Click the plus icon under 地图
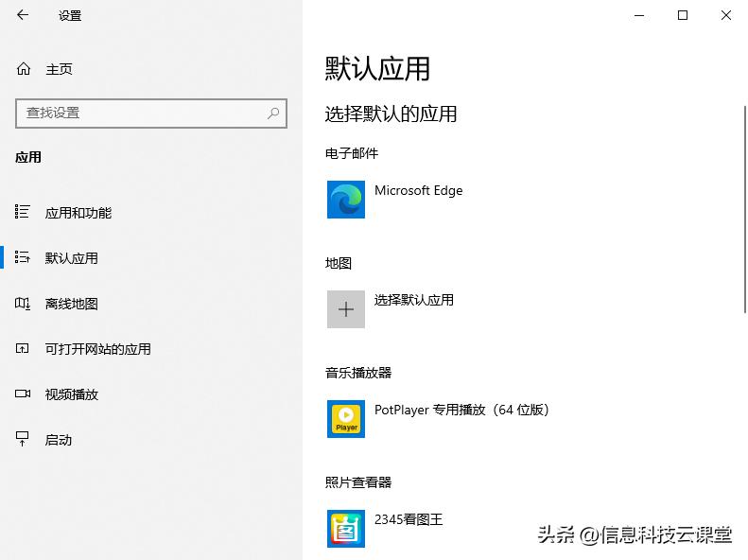The height and width of the screenshot is (560, 748). pyautogui.click(x=346, y=309)
